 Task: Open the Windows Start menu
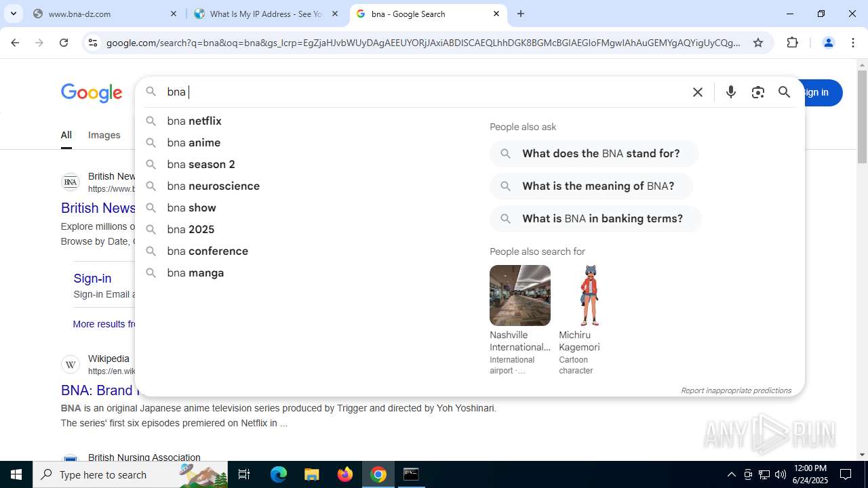16,474
